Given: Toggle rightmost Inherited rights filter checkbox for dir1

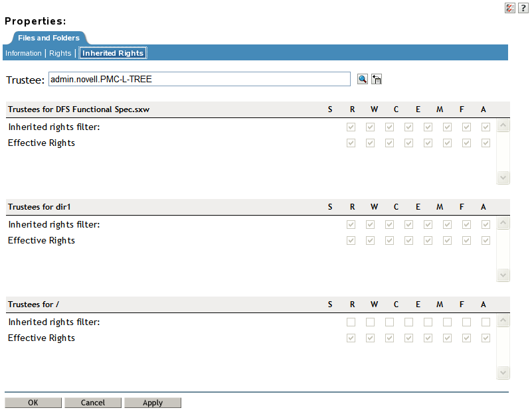Looking at the screenshot, I should click(x=486, y=225).
